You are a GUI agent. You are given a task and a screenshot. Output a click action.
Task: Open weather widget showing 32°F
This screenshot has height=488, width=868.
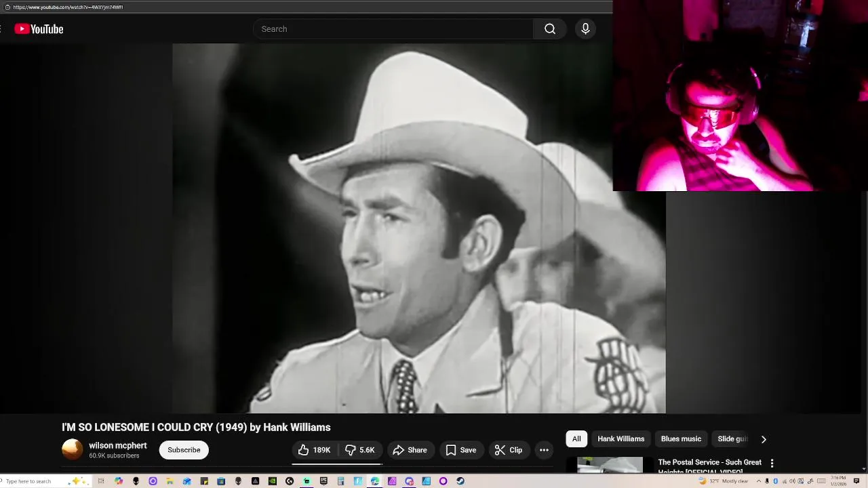[x=724, y=481]
